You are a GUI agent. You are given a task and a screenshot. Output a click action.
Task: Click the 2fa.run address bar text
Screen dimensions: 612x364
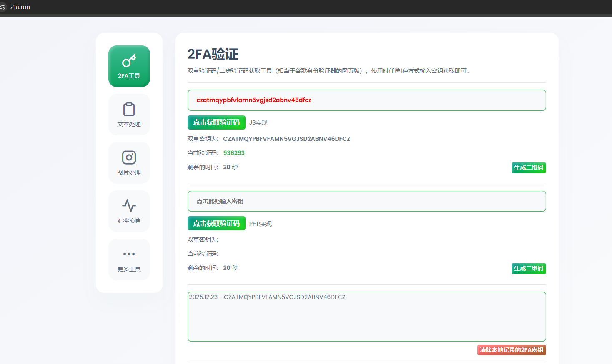pyautogui.click(x=20, y=7)
